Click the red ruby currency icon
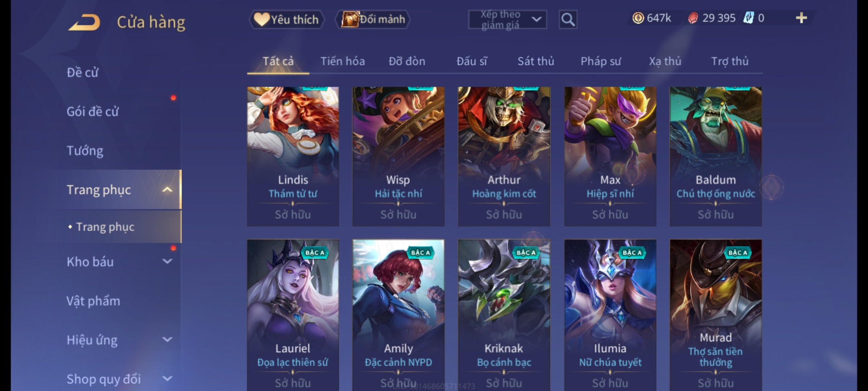Screen dimensions: 868x391 (x=693, y=18)
